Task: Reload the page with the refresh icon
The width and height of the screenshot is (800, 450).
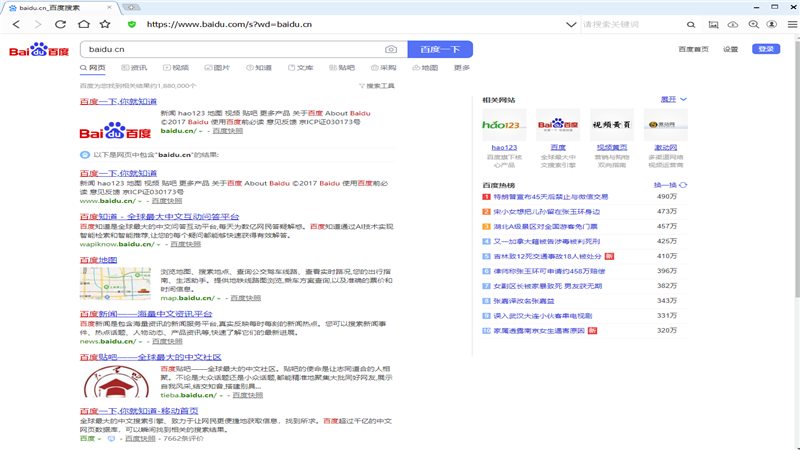Action: (x=61, y=23)
